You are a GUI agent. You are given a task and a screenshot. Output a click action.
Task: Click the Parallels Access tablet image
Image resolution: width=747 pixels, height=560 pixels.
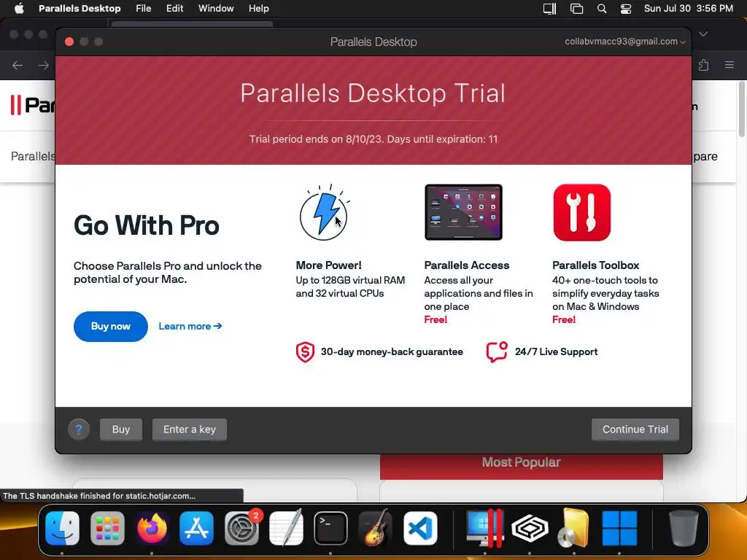pos(463,212)
